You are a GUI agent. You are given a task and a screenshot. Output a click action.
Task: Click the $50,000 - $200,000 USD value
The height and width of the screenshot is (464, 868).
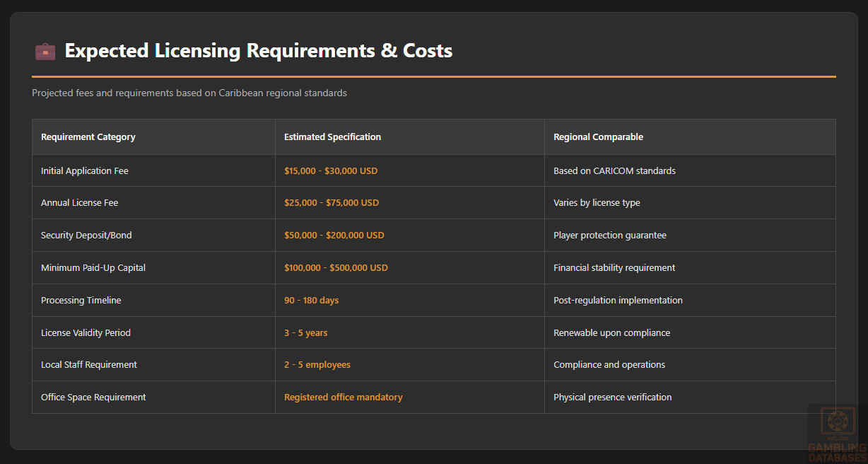(x=334, y=236)
